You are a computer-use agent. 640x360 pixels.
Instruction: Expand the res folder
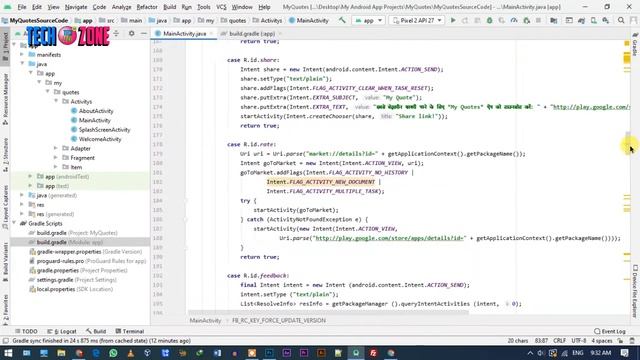[x=22, y=204]
